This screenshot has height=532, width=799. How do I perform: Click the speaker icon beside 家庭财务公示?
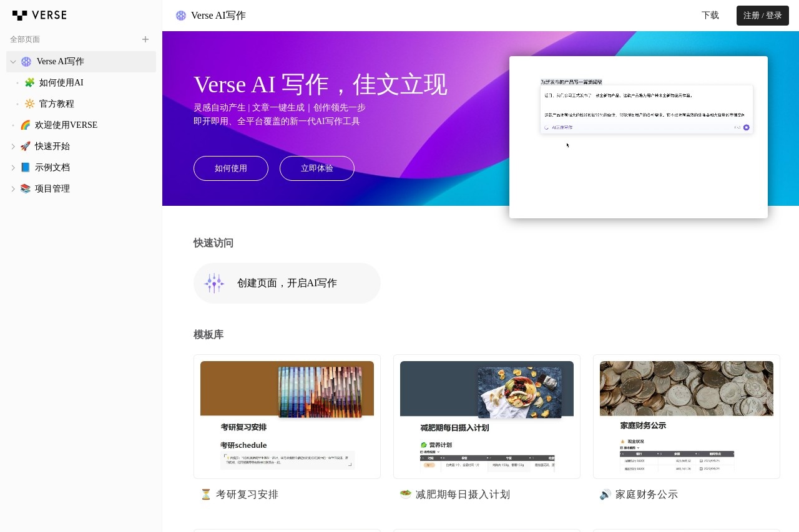pyautogui.click(x=605, y=495)
